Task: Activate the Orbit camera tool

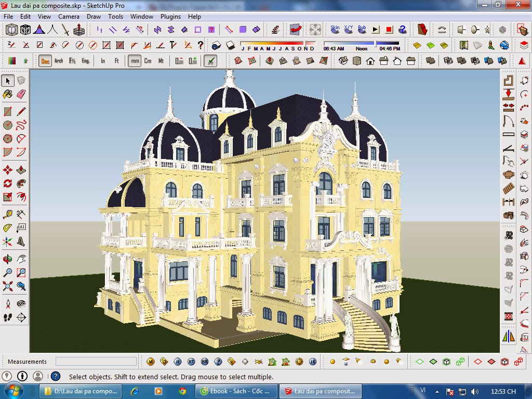Action: point(8,259)
